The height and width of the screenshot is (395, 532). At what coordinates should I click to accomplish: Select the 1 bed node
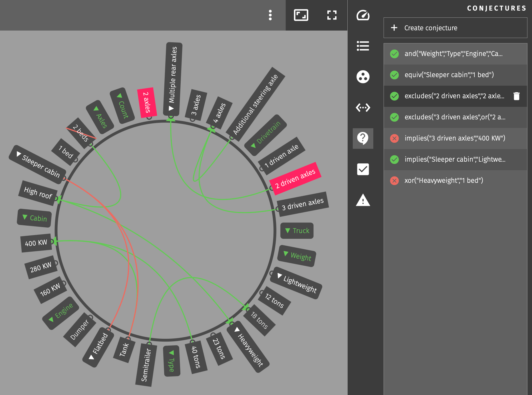66,152
